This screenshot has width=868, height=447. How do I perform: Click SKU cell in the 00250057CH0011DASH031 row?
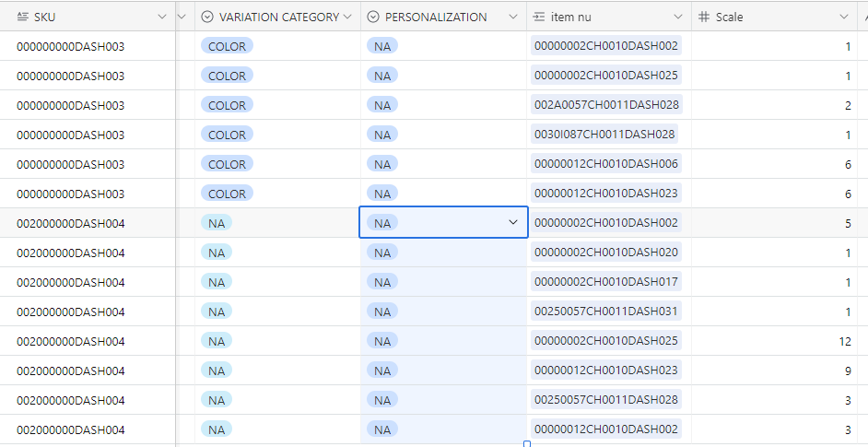[88, 312]
